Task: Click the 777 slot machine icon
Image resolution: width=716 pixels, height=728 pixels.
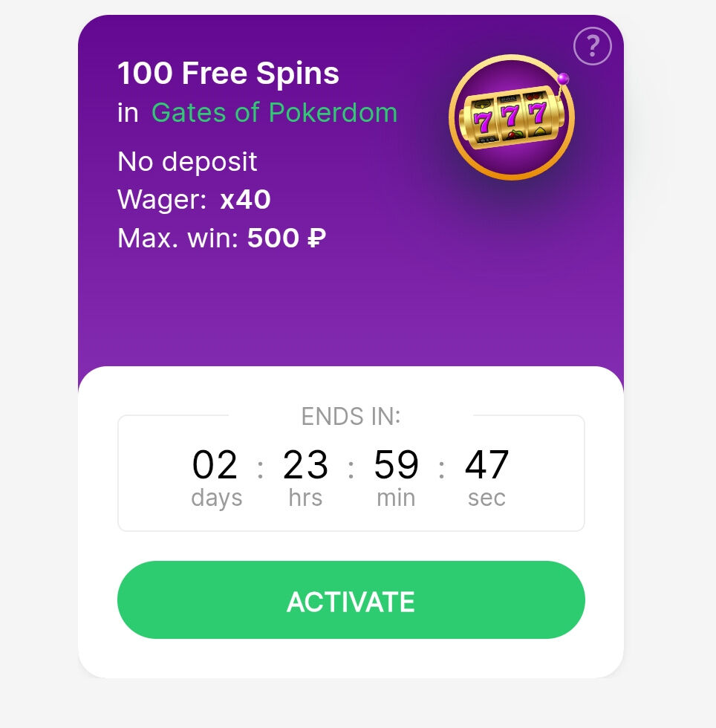Action: (512, 117)
